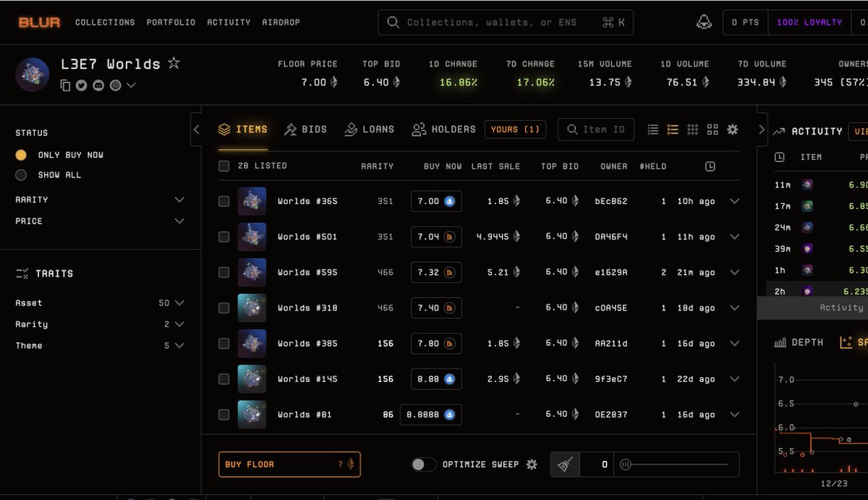Click the 8.8888 buy now price for Worlds #81

click(431, 415)
